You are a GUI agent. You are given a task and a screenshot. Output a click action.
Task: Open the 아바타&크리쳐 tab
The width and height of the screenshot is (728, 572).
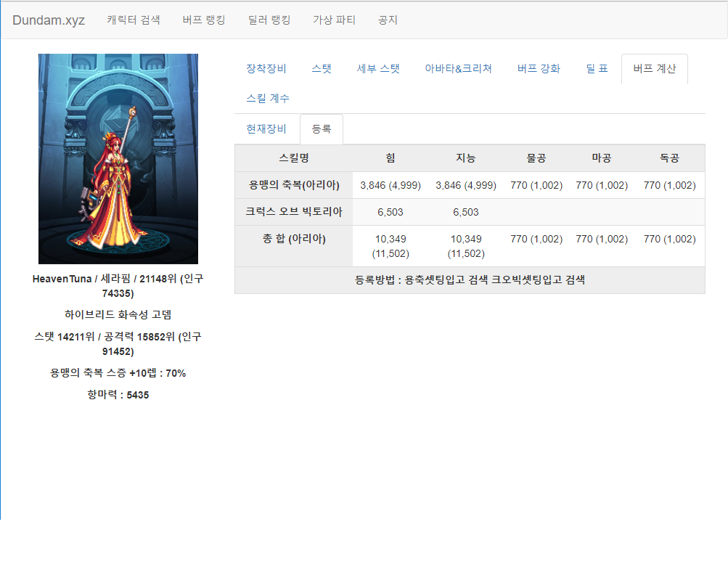click(458, 69)
